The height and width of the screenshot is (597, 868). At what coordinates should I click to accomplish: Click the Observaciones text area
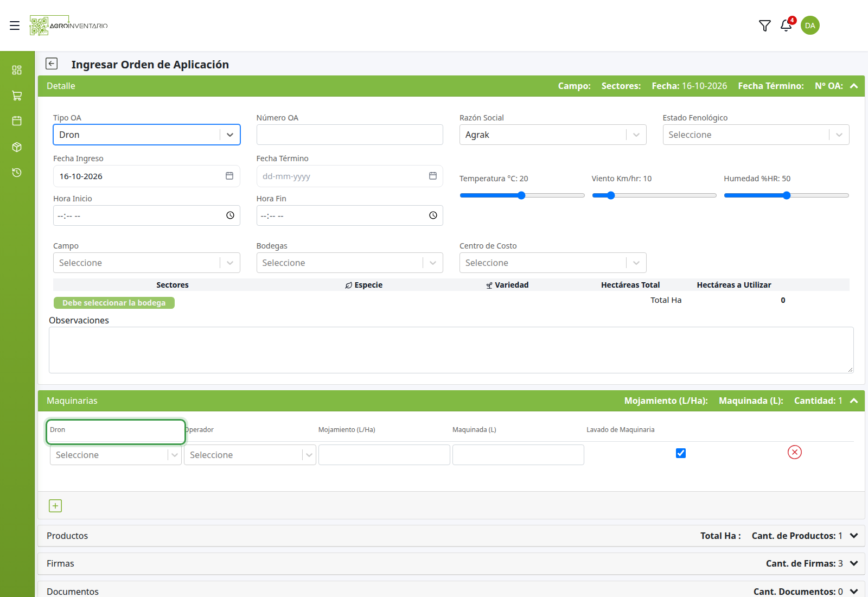coord(451,350)
